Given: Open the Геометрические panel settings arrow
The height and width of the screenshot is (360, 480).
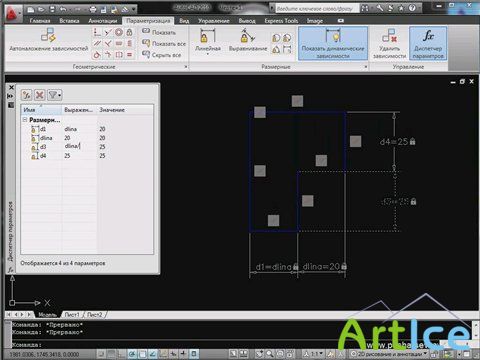Looking at the screenshot, I should [x=186, y=67].
